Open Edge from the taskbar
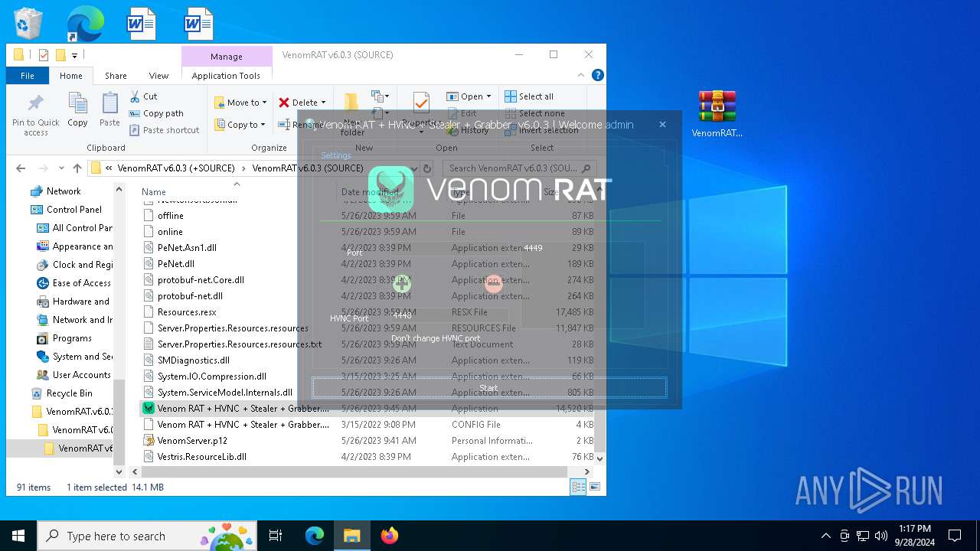 pyautogui.click(x=314, y=536)
